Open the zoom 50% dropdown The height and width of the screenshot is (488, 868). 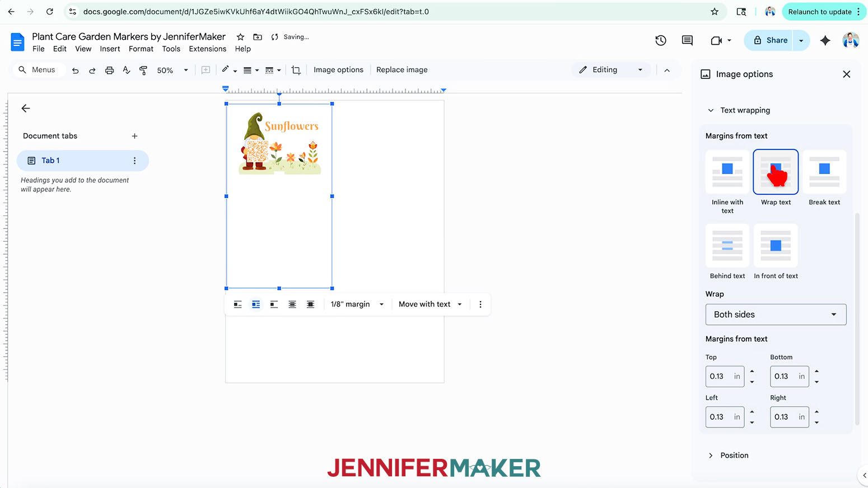coord(172,70)
